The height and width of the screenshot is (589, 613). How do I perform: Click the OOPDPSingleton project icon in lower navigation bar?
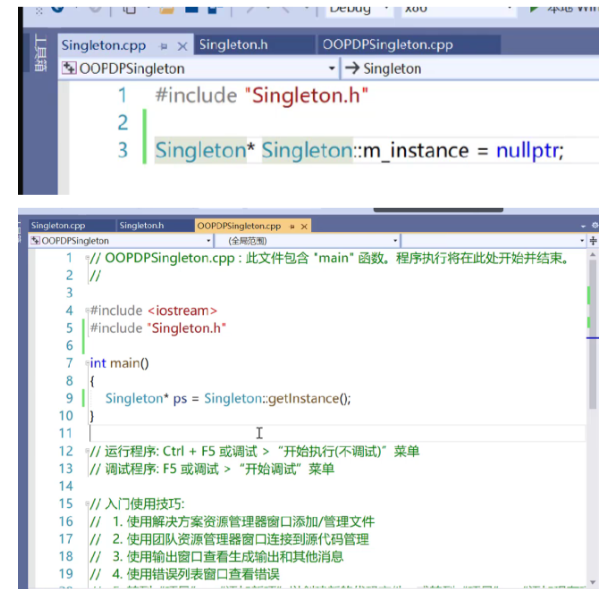(x=36, y=240)
